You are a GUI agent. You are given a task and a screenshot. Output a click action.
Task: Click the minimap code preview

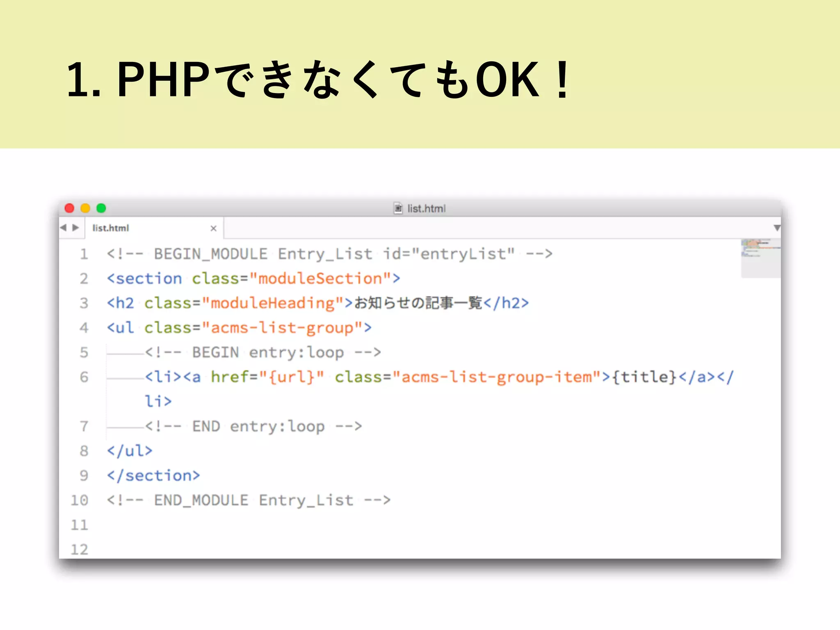(x=761, y=258)
